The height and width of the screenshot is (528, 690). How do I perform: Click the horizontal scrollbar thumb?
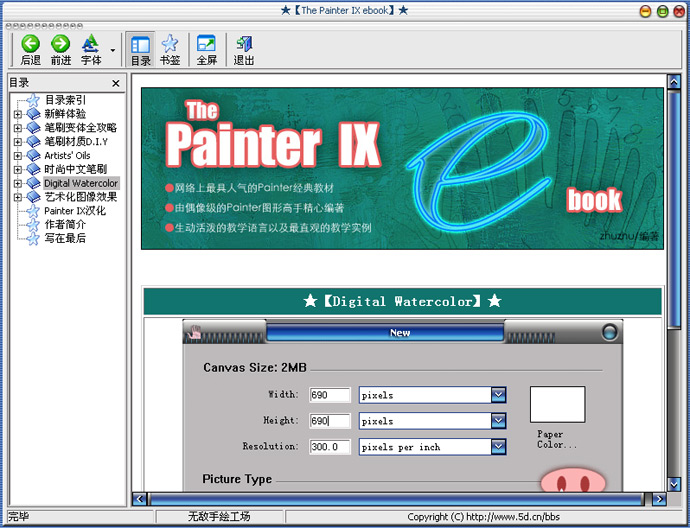396,499
